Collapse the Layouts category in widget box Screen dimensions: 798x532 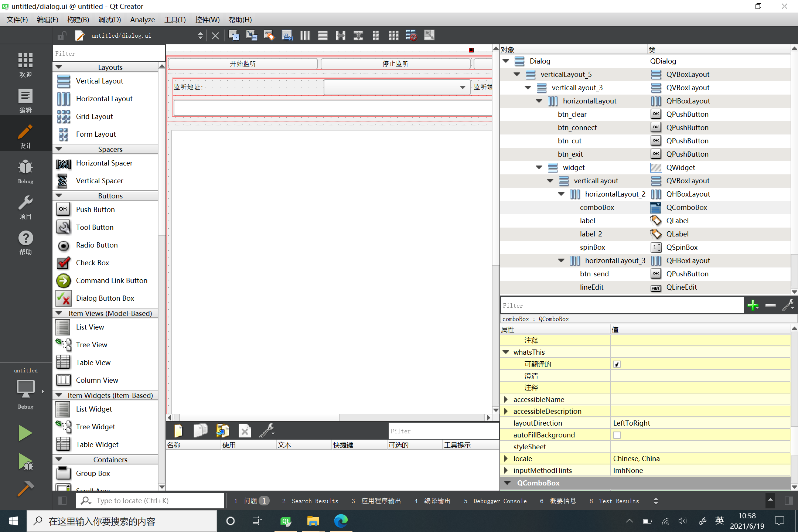(59, 67)
